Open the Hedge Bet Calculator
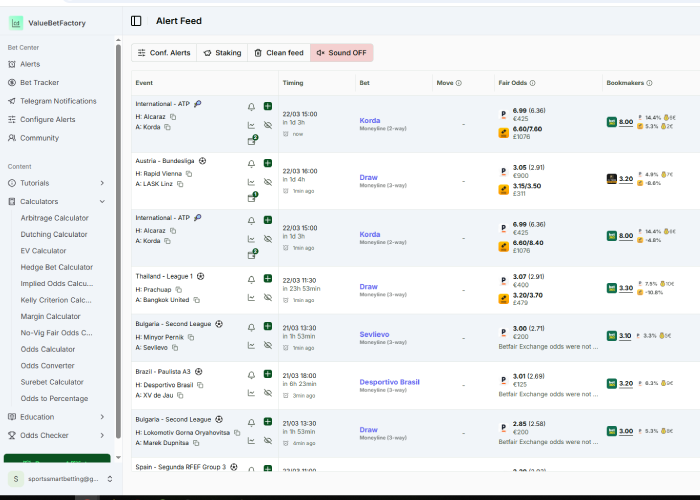This screenshot has width=700, height=500. (57, 267)
